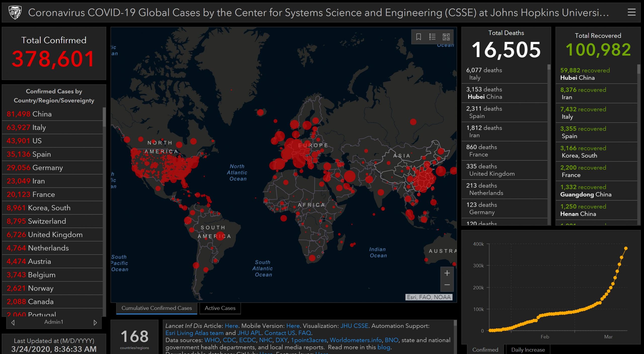
Task: Switch to Cumulative Confirmed Cases tab
Action: [156, 308]
